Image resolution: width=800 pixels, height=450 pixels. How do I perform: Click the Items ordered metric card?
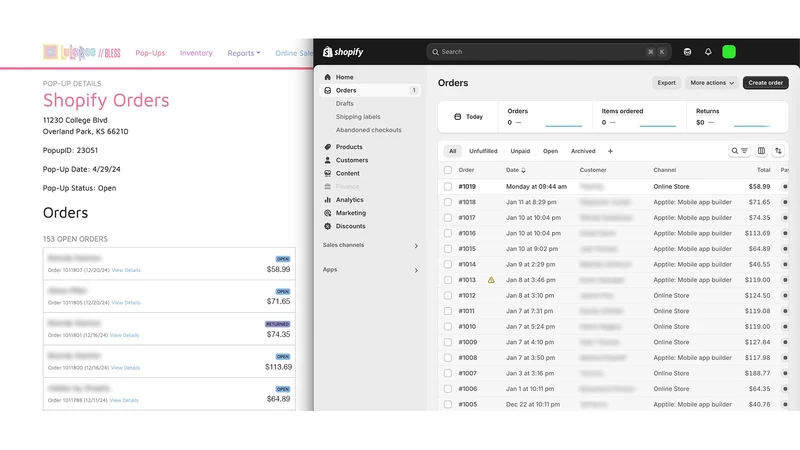tap(639, 117)
